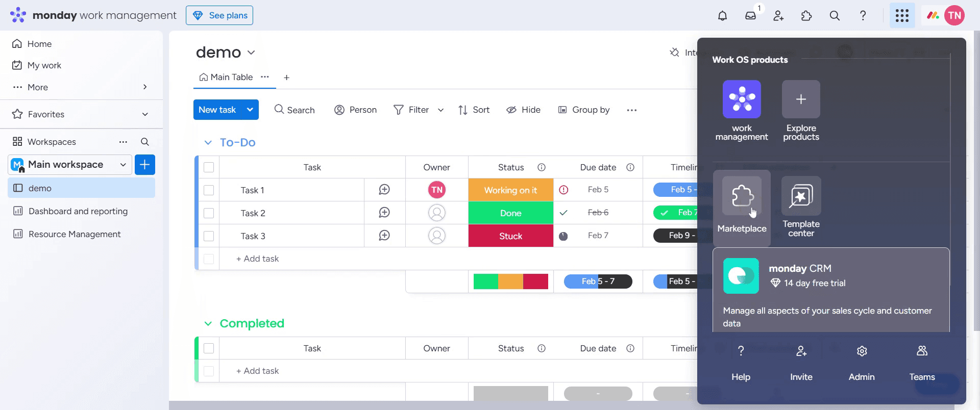Open demo board name dropdown arrow
Screen dimensions: 980x410
[251, 53]
